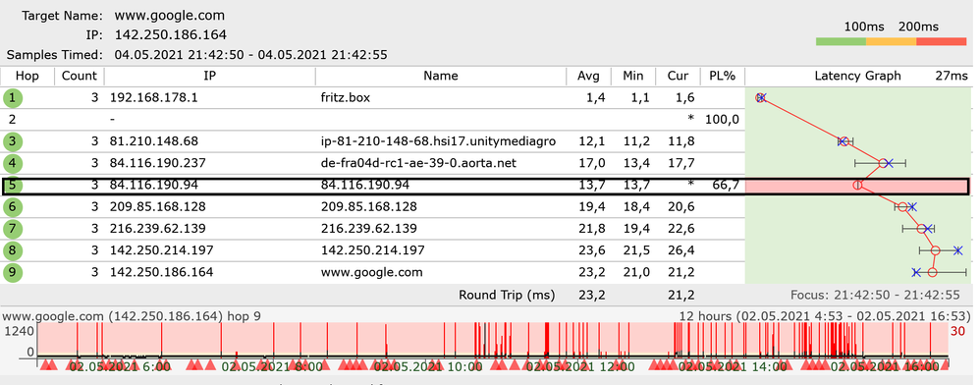Viewport: 980px width, 385px height.
Task: Click the 02.05.2021 14:00 timeline label
Action: [x=734, y=366]
